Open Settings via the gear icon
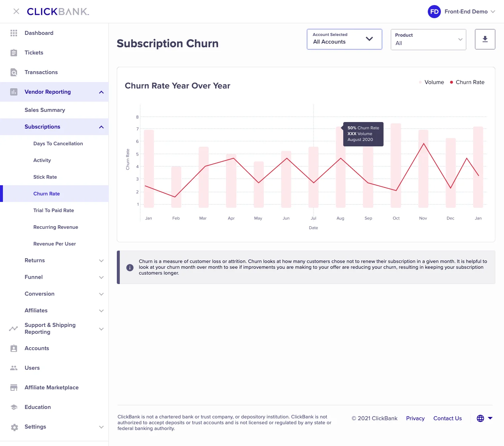The width and height of the screenshot is (504, 446). (x=13, y=427)
